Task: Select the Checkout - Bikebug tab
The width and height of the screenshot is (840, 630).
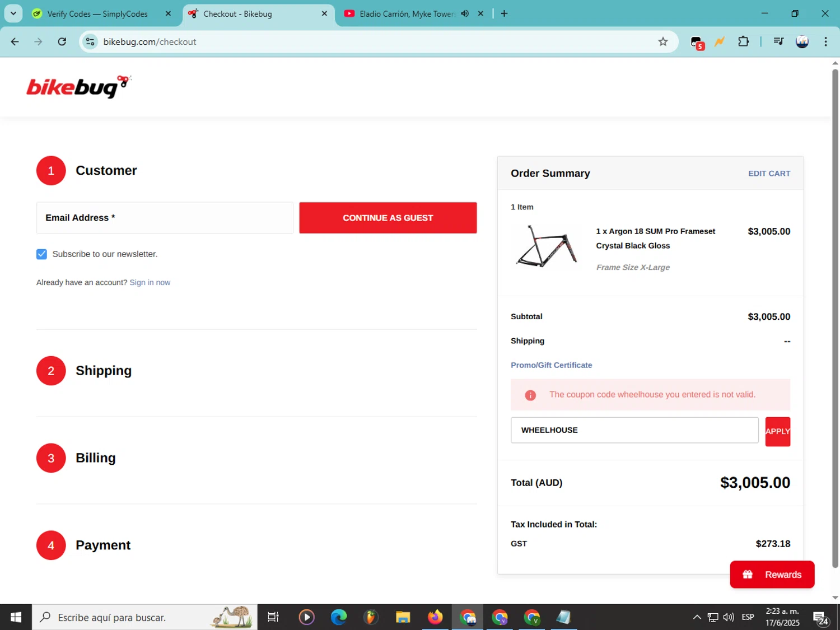Action: tap(237, 13)
